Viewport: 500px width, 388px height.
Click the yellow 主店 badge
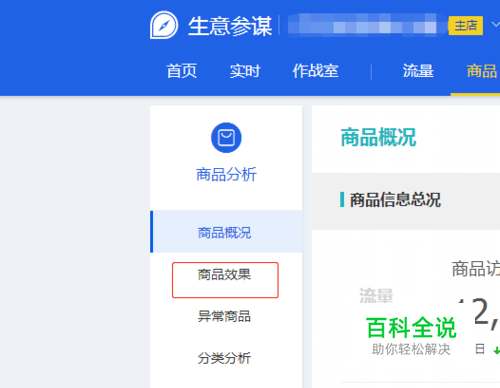point(466,25)
